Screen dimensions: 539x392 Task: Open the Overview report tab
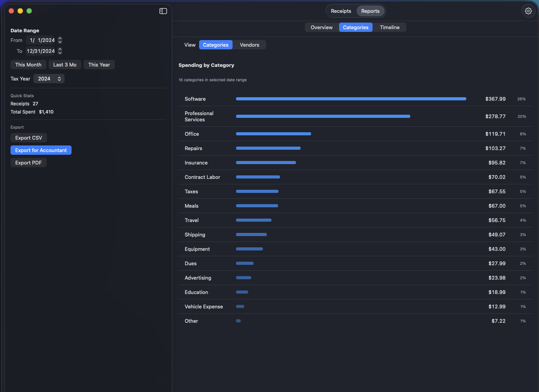point(321,28)
